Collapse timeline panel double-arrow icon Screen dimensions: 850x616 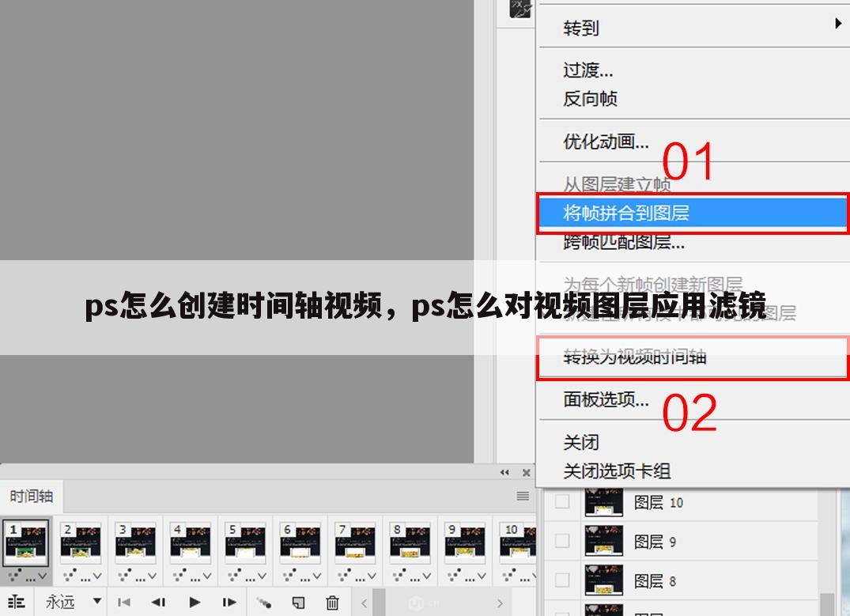[x=504, y=472]
